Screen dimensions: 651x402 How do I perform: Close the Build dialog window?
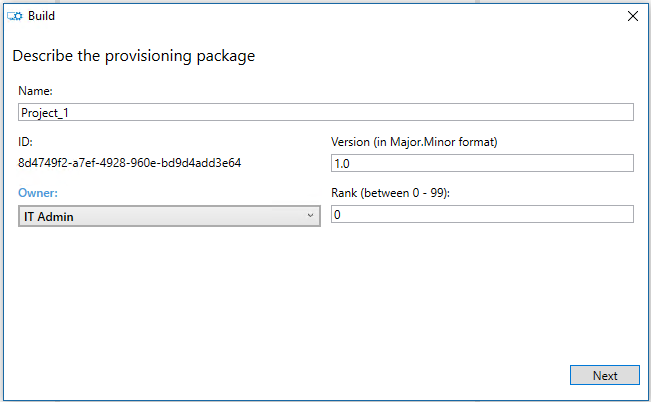632,16
